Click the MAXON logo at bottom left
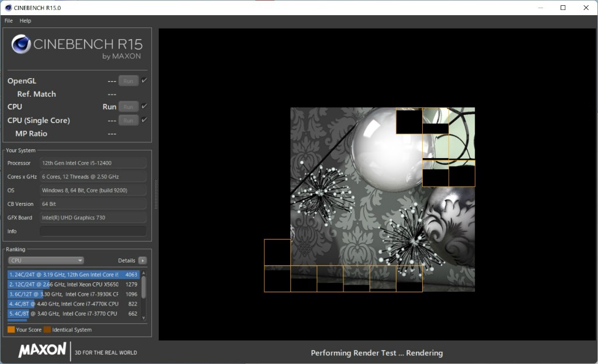This screenshot has width=598, height=364. 42,350
